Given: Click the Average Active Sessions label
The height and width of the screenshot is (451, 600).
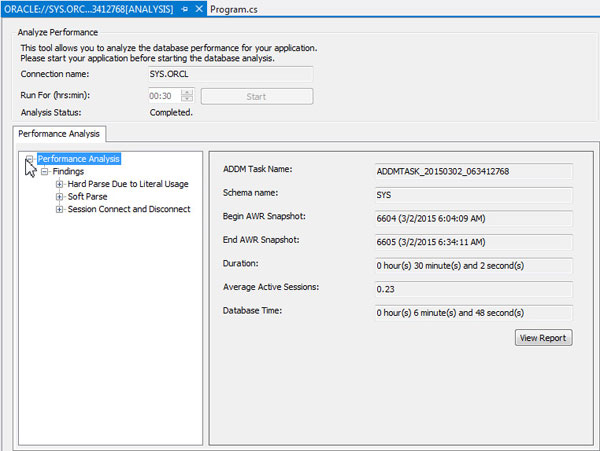Looking at the screenshot, I should tap(271, 287).
